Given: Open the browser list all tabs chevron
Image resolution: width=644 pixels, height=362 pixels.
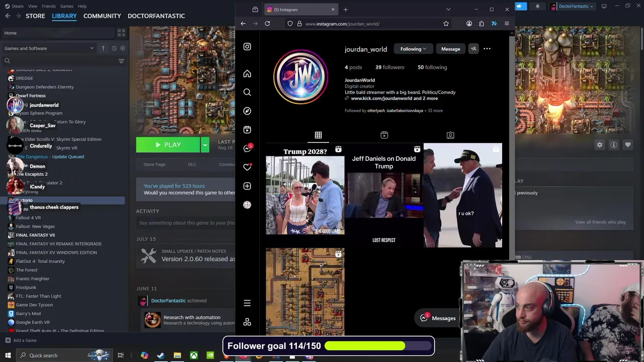Looking at the screenshot, I should (x=448, y=10).
